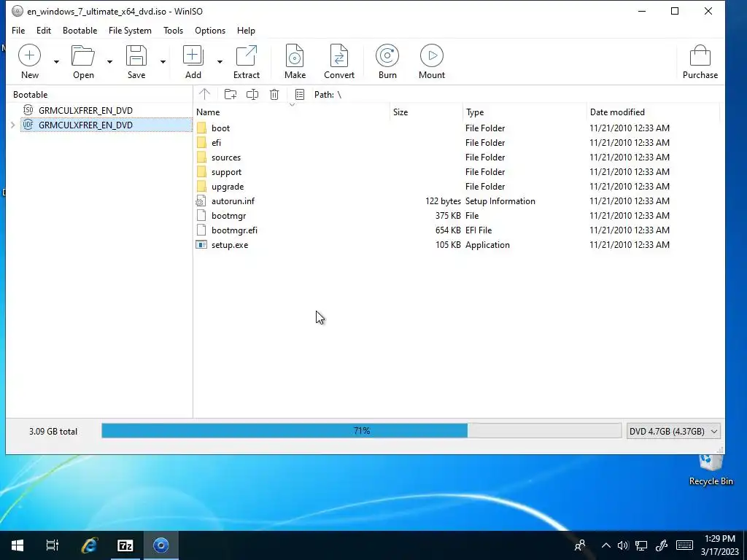
Task: Select the setup.exe application icon
Action: point(201,245)
